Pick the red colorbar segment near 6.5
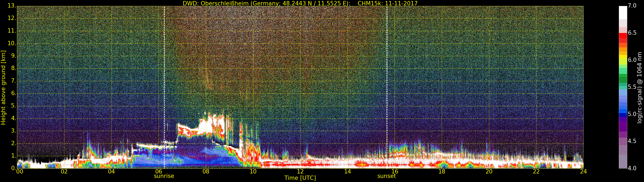Screen dimensions: 644x182 [x=623, y=35]
